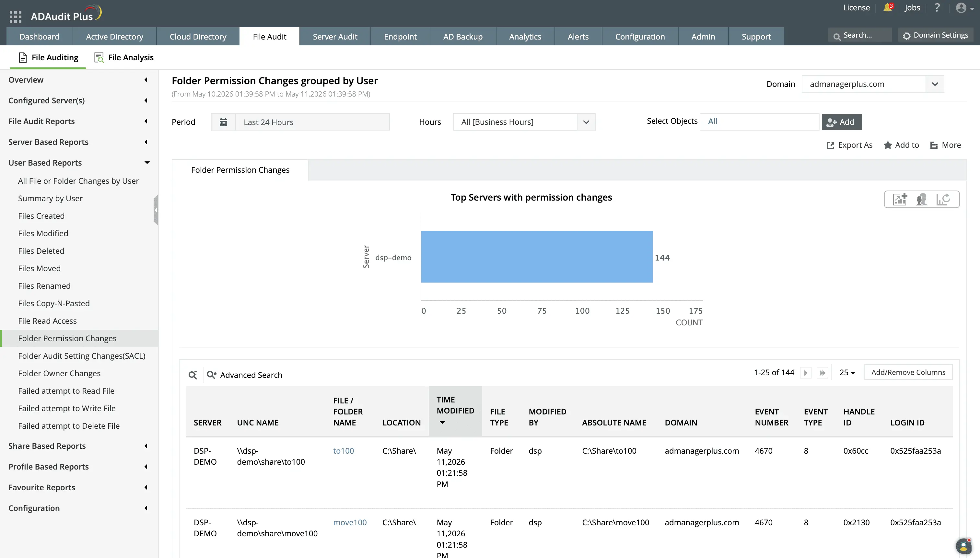Open the apps grid launcher icon
This screenshot has width=980, height=558.
pos(15,17)
